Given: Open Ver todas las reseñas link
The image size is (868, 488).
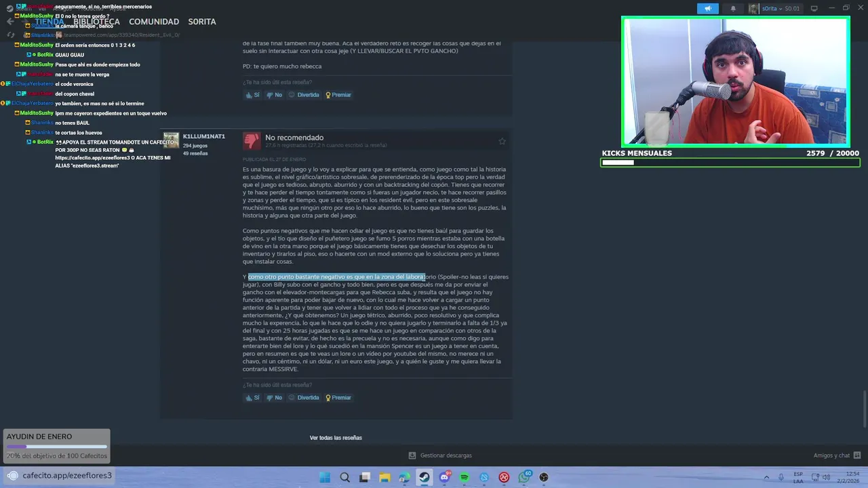Looking at the screenshot, I should [x=336, y=438].
